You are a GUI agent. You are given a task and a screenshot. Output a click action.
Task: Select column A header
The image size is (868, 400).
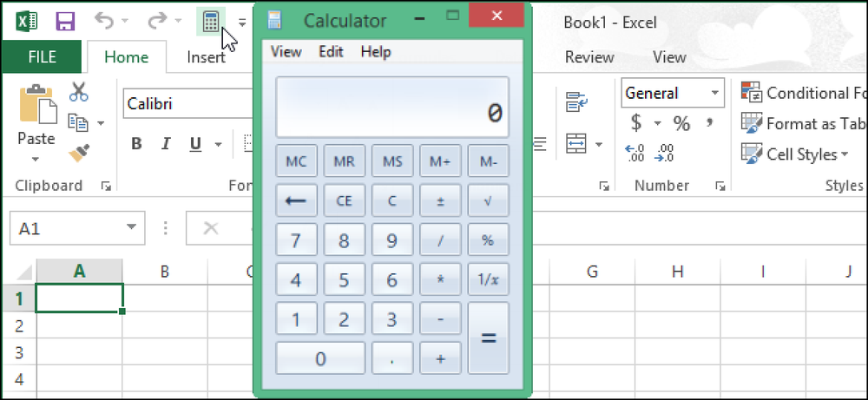(79, 271)
